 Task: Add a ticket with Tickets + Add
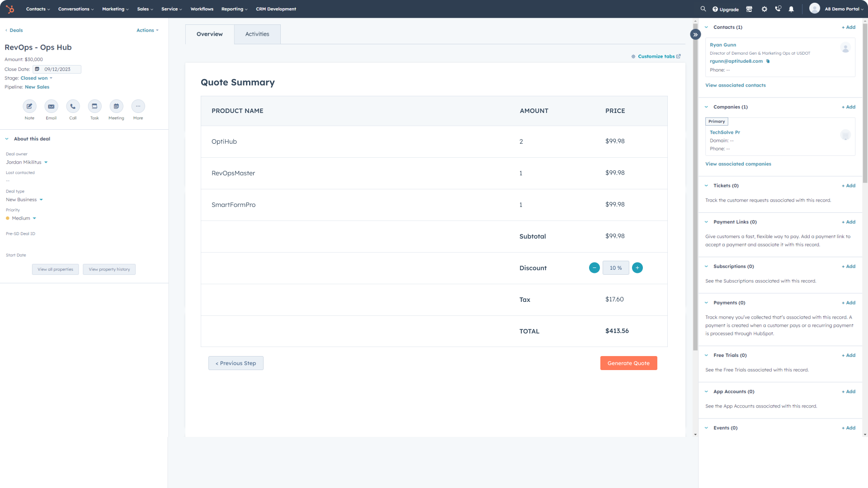(x=849, y=186)
